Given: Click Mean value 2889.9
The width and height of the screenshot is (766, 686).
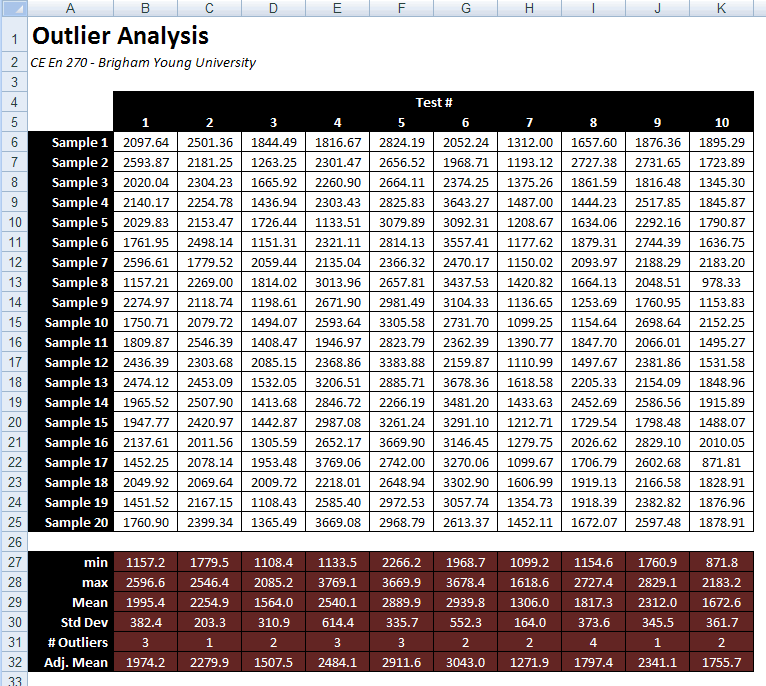Looking at the screenshot, I should pos(402,602).
